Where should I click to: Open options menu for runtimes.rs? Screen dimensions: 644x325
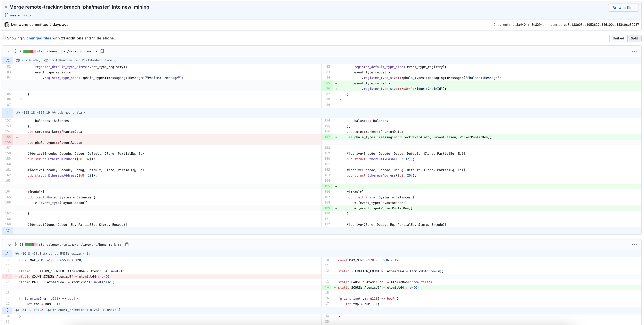[634, 51]
